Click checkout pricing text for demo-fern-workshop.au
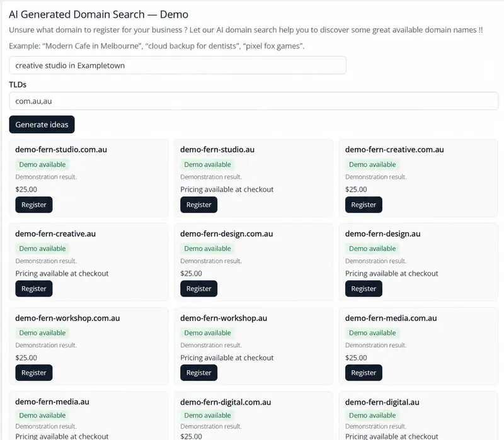The image size is (504, 440). [227, 358]
